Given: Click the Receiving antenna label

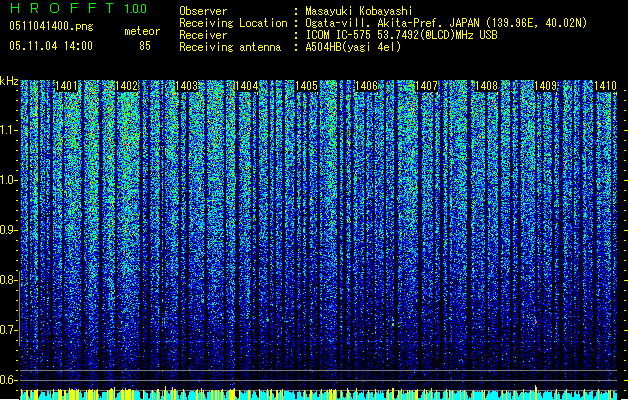Looking at the screenshot, I should tap(230, 47).
